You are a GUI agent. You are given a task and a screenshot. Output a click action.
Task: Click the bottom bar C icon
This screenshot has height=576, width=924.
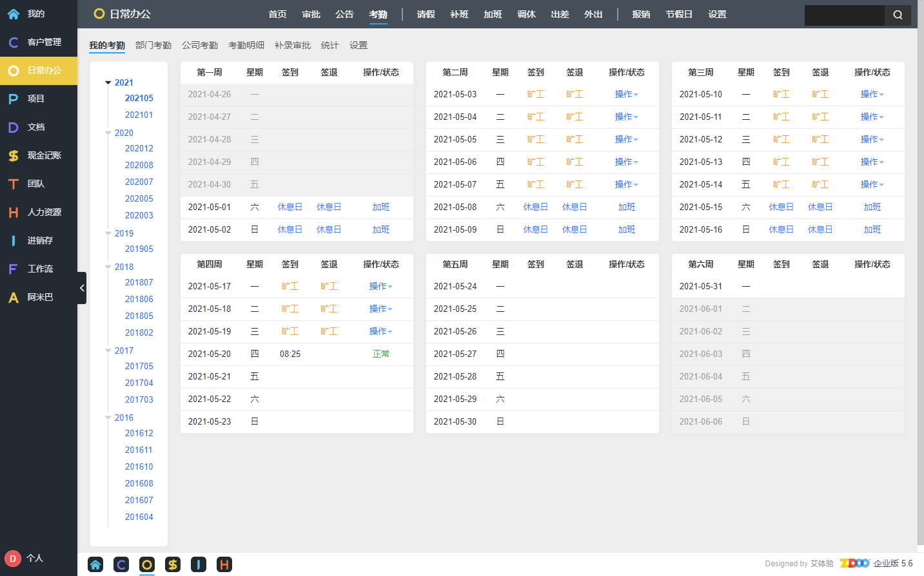(121, 565)
